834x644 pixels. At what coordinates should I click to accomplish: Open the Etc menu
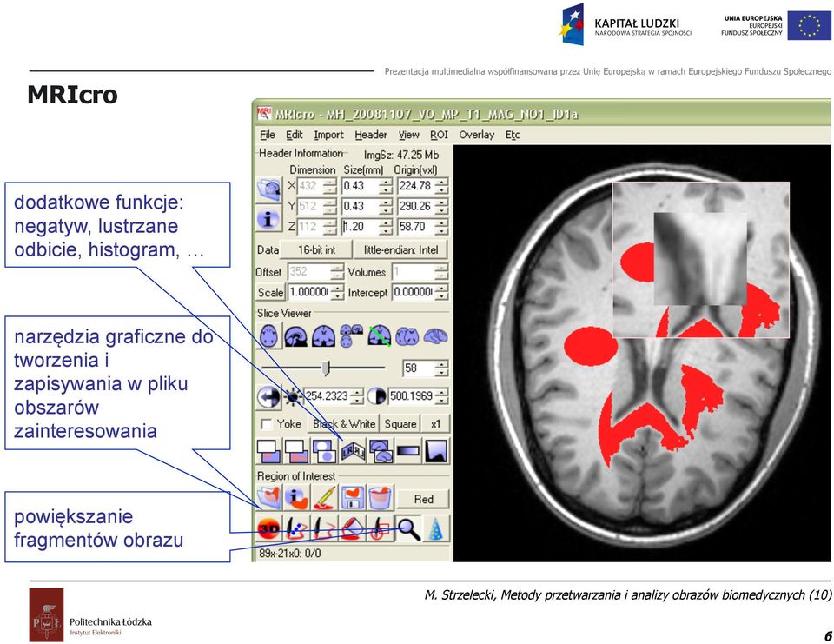(x=513, y=135)
